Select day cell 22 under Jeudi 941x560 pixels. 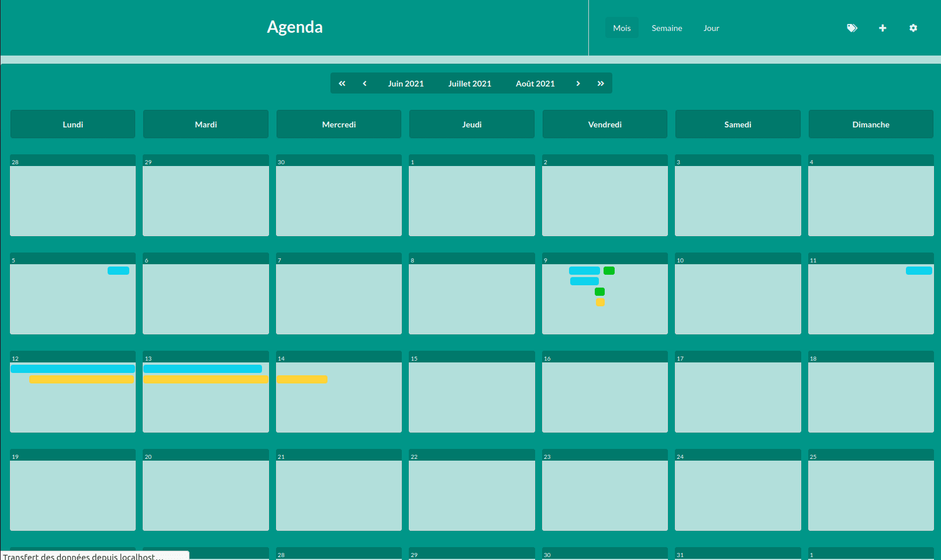tap(472, 490)
